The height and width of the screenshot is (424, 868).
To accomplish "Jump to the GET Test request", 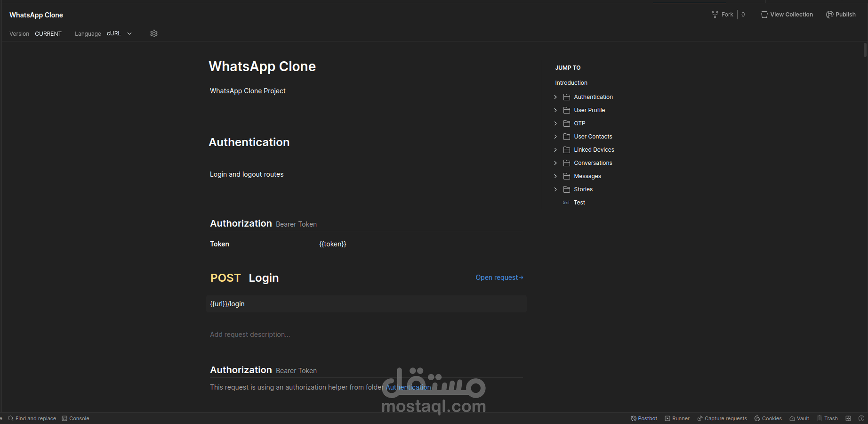I will click(574, 203).
